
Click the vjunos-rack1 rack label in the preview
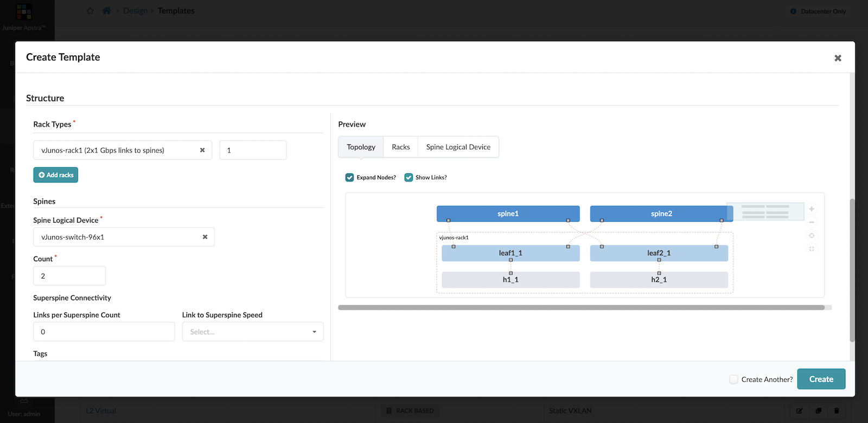coord(454,238)
